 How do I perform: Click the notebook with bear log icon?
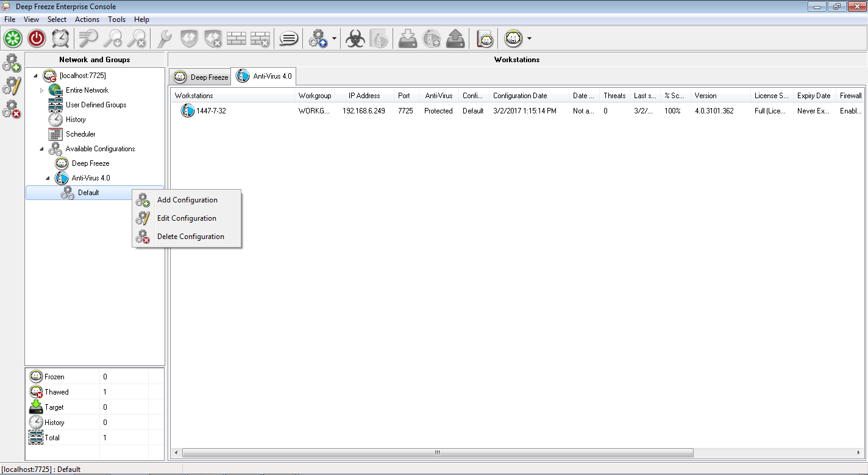point(485,38)
